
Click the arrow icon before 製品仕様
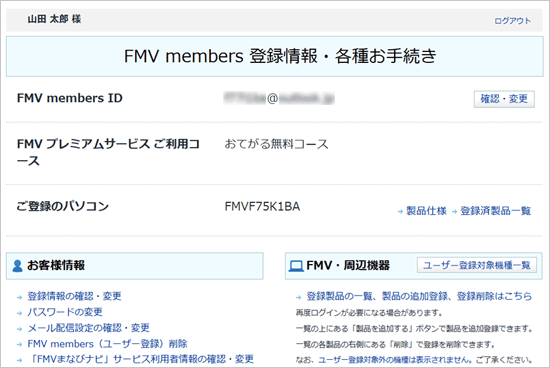[x=400, y=212]
